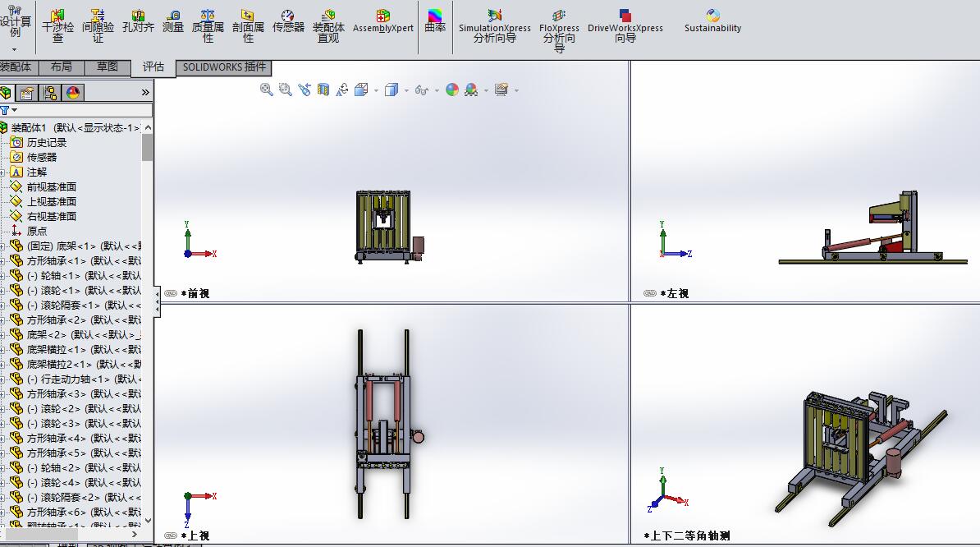Screen dimensions: 980x547
Task: Click link-views icon beside *上视 label
Action: point(171,536)
